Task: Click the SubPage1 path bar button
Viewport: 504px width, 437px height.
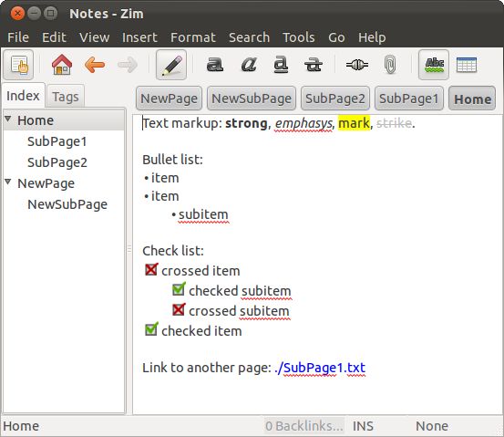Action: (409, 99)
